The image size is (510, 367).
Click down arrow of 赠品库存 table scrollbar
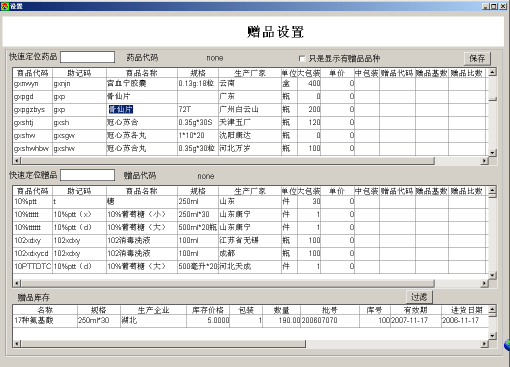pos(493,336)
